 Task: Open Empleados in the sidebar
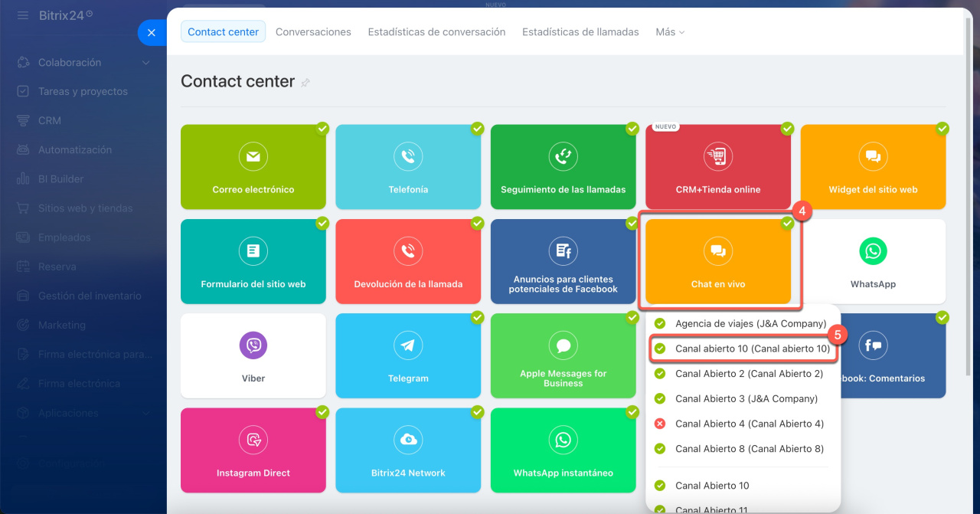64,237
